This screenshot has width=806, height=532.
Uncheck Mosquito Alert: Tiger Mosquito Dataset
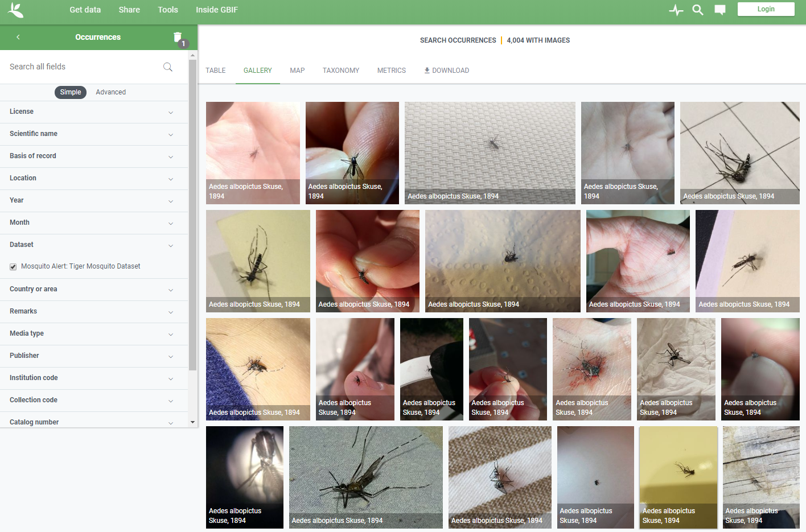13,266
